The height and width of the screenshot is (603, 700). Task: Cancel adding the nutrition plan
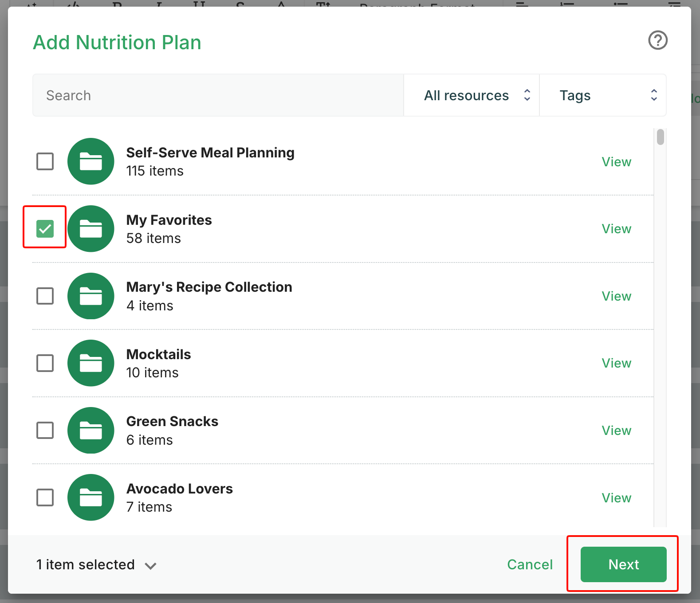(530, 564)
